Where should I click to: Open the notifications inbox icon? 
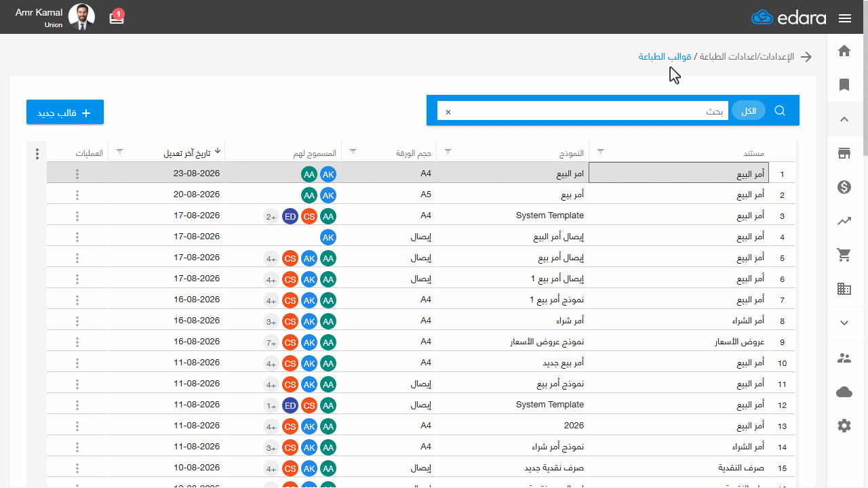pos(117,17)
